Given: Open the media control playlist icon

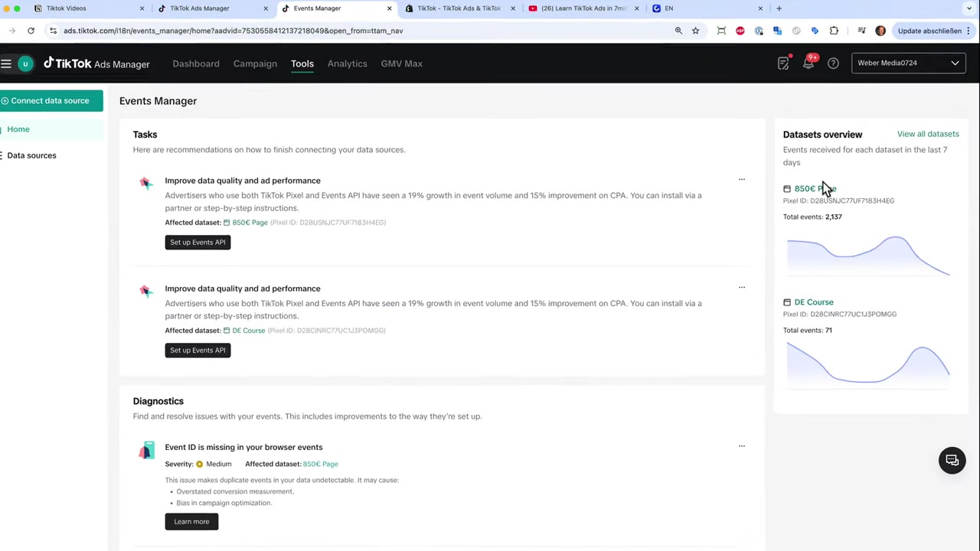Looking at the screenshot, I should [x=861, y=31].
